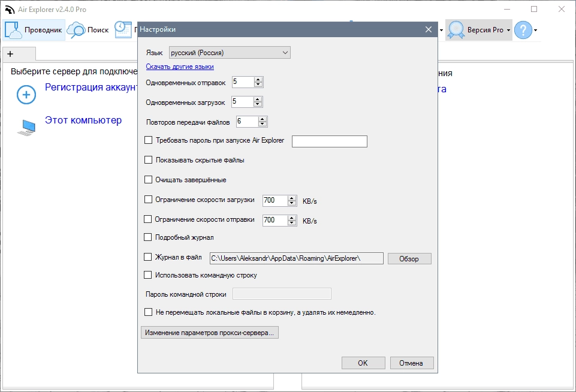Expand the help menu dropdown arrow

click(x=536, y=30)
